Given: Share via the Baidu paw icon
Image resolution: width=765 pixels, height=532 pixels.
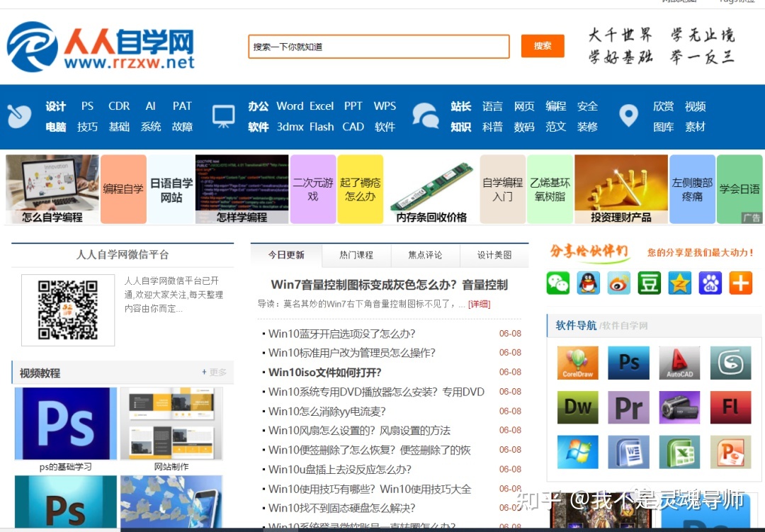Looking at the screenshot, I should 710,283.
